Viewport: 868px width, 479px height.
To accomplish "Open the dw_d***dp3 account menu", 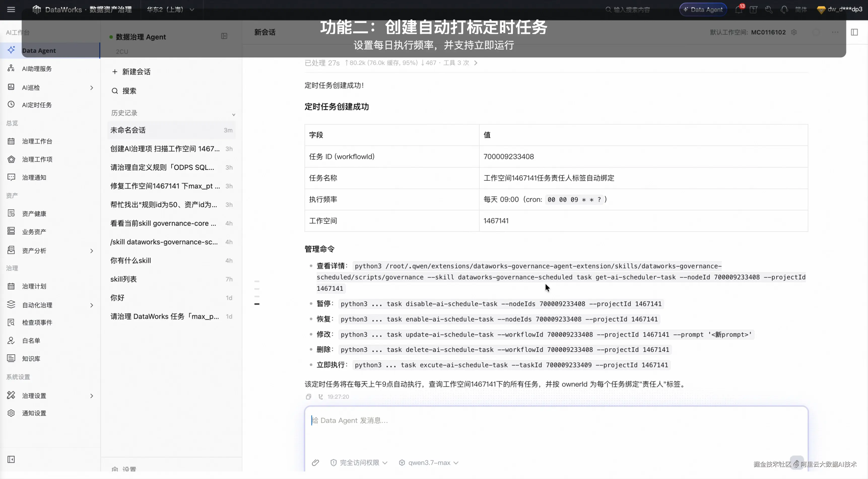I will (840, 9).
